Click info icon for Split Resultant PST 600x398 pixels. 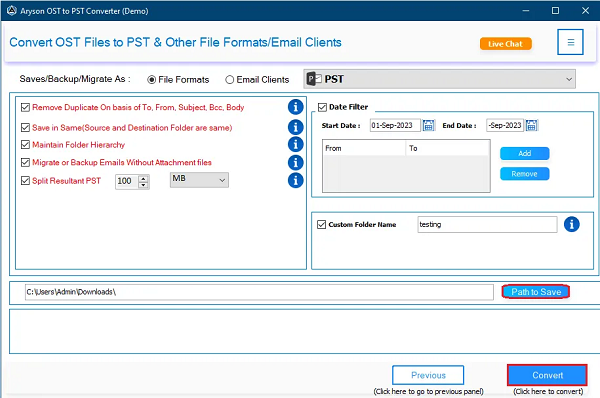pyautogui.click(x=295, y=180)
